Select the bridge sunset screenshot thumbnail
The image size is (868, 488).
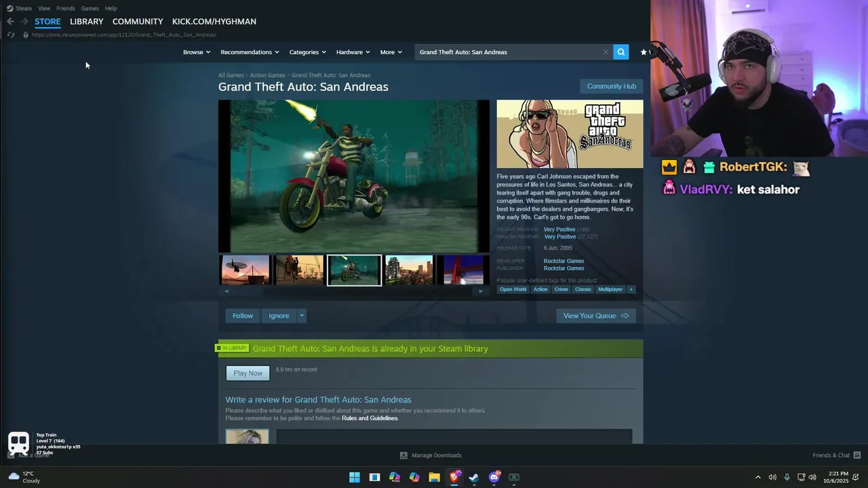click(x=245, y=270)
